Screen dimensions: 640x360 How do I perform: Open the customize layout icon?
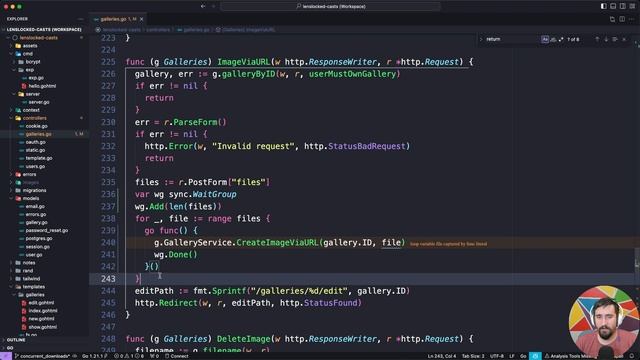click(x=632, y=6)
